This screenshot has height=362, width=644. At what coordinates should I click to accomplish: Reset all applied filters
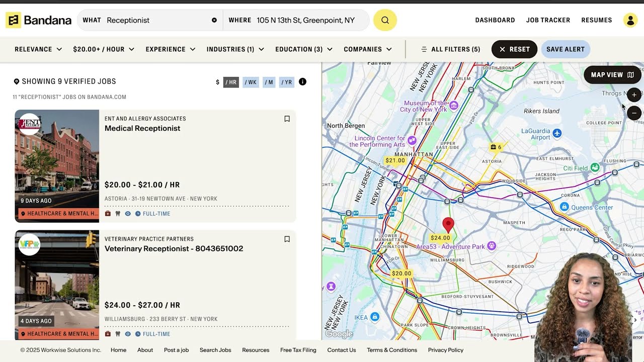(x=514, y=49)
